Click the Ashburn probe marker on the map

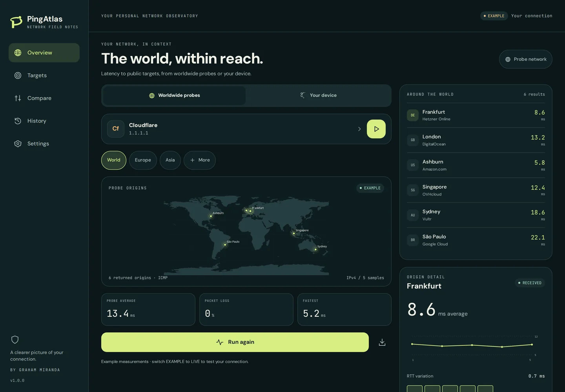click(211, 216)
